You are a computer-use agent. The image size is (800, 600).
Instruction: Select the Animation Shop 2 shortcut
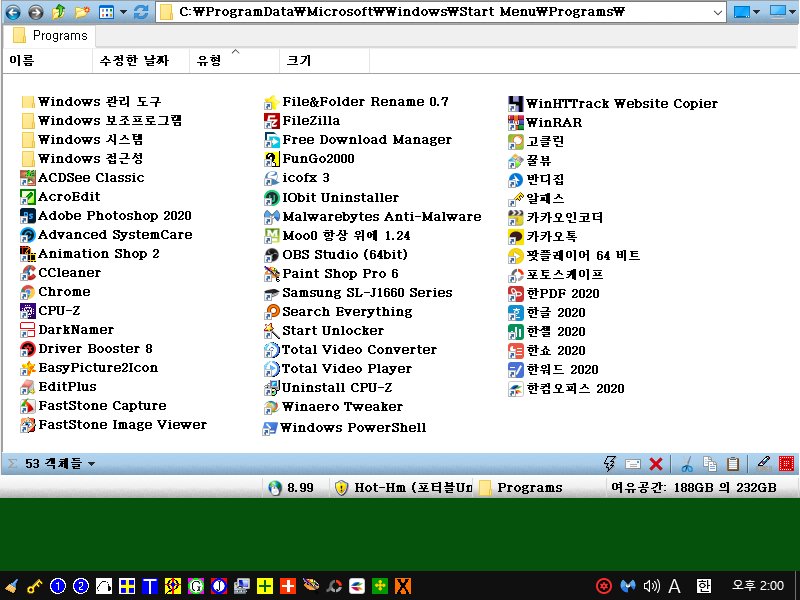90,254
